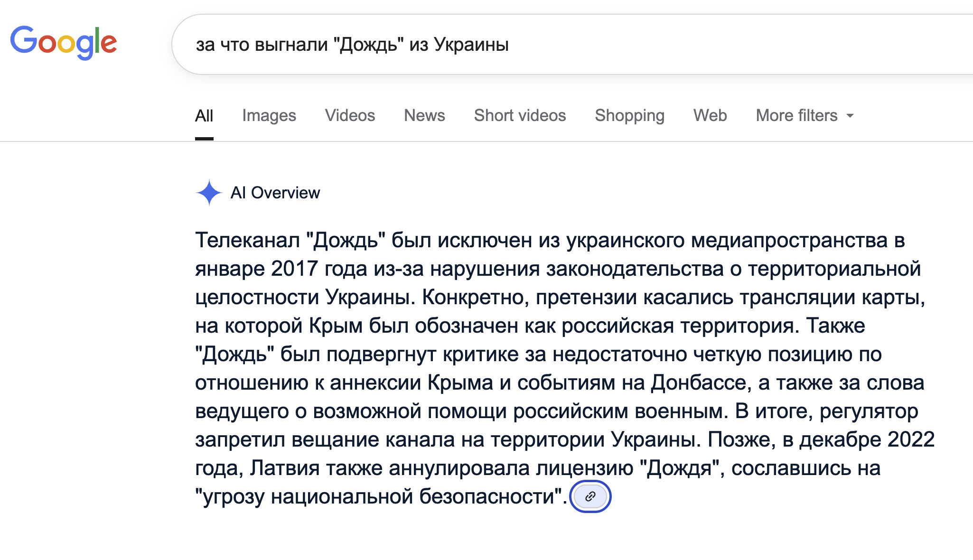
Task: Click the phrase "декабре 2022" in overview
Action: (867, 439)
